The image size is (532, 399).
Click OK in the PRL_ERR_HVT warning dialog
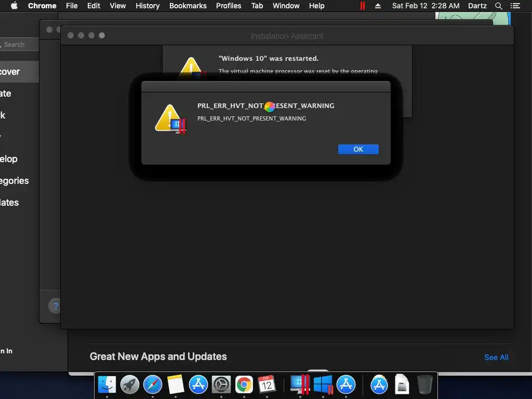358,149
